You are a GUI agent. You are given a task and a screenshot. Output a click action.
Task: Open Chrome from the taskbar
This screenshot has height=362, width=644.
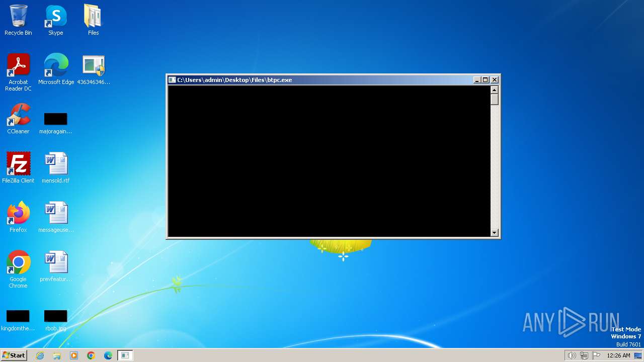tap(91, 355)
